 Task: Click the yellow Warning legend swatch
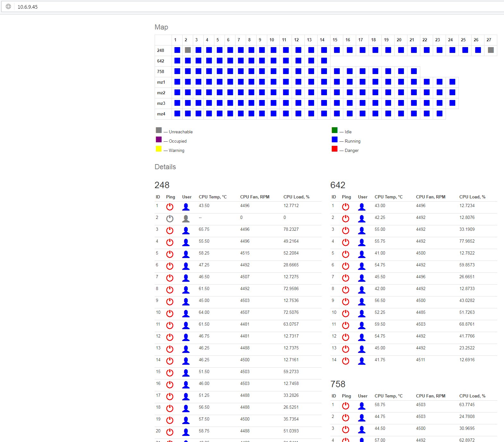158,149
